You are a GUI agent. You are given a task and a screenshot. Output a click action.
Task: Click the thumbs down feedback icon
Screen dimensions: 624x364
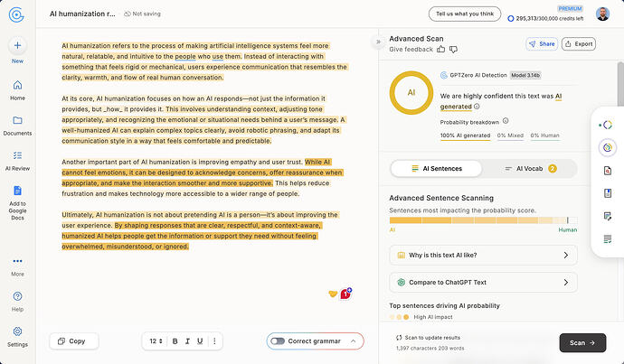[453, 50]
